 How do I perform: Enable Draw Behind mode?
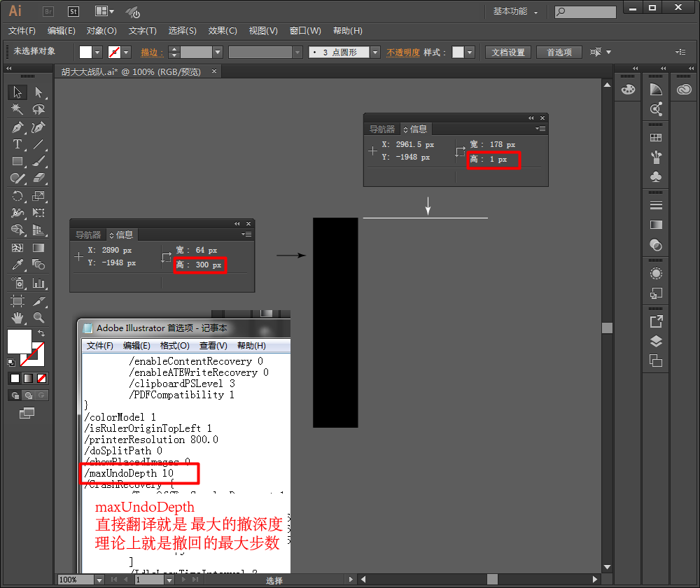(x=29, y=395)
